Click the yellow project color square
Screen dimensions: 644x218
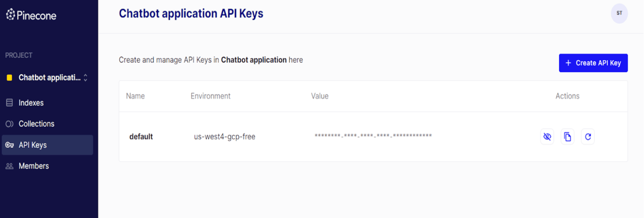(10, 78)
